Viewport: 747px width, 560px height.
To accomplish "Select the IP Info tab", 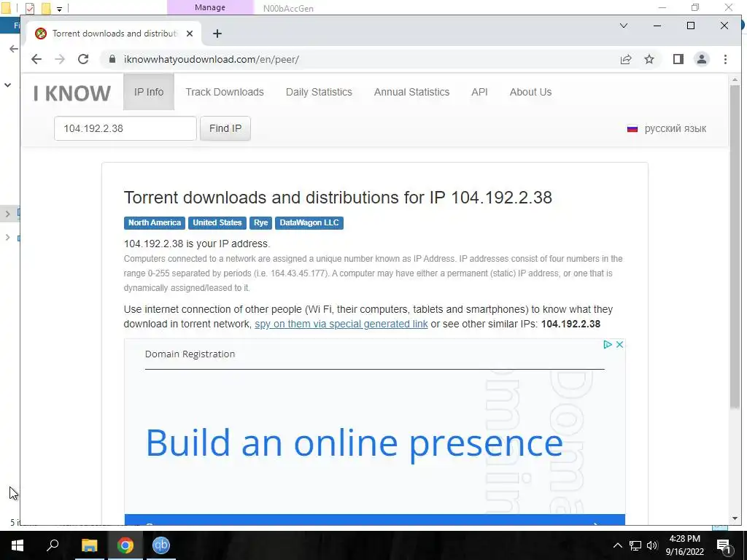I will tap(149, 92).
